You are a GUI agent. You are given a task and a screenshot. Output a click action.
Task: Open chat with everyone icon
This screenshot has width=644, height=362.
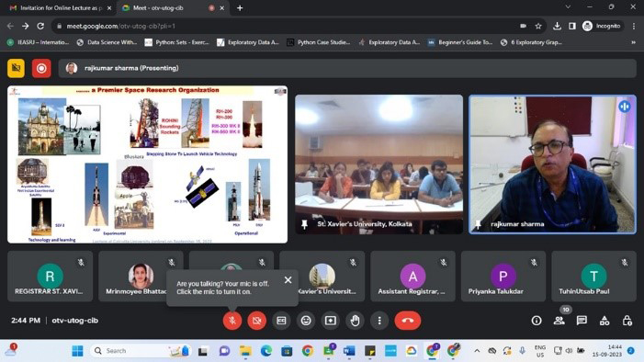[x=582, y=321]
